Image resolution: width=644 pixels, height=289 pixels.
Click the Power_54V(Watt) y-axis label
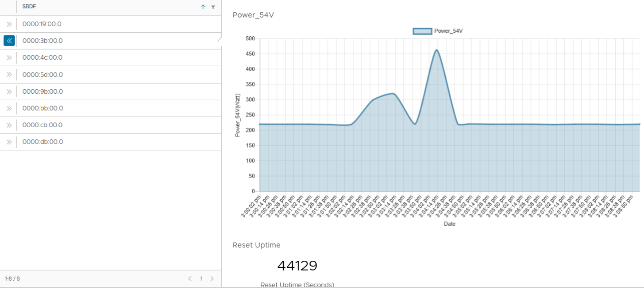tap(238, 115)
